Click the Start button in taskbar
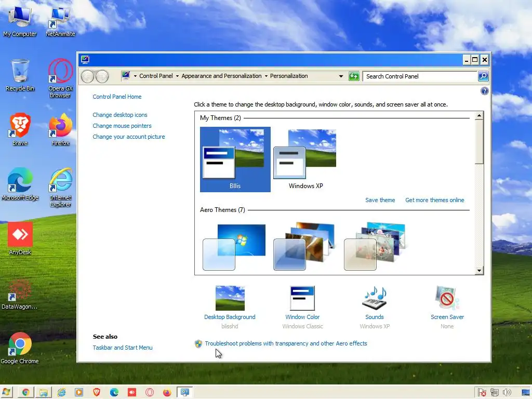The image size is (532, 399). click(x=6, y=392)
